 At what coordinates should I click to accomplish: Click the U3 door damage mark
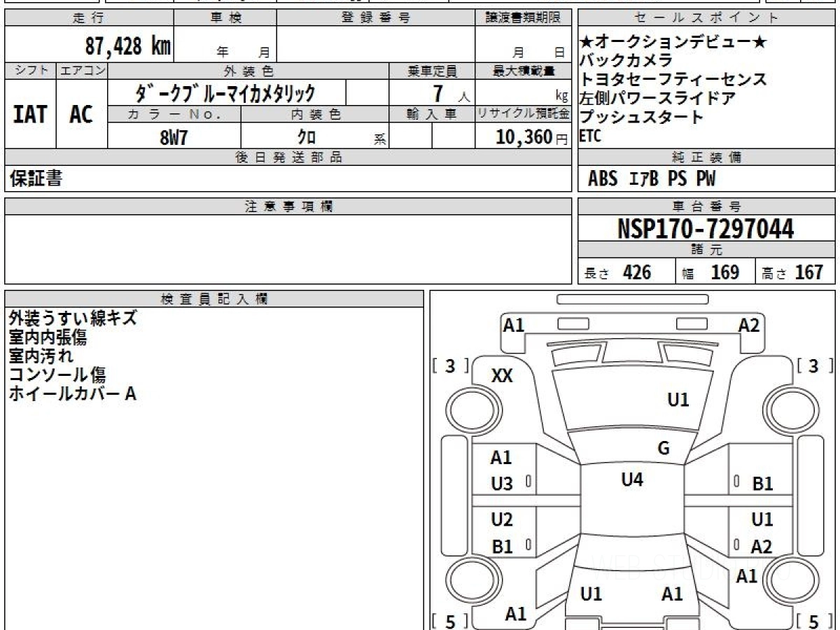point(502,484)
